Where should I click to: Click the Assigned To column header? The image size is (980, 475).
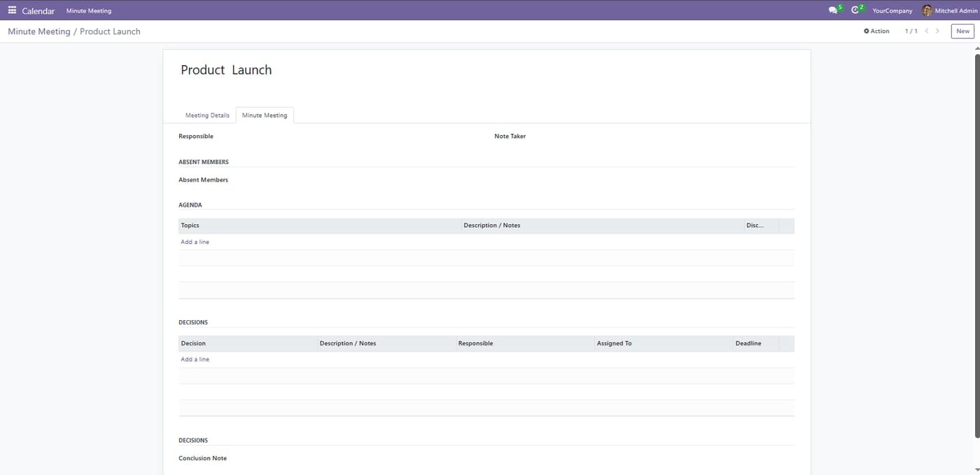pos(664,343)
